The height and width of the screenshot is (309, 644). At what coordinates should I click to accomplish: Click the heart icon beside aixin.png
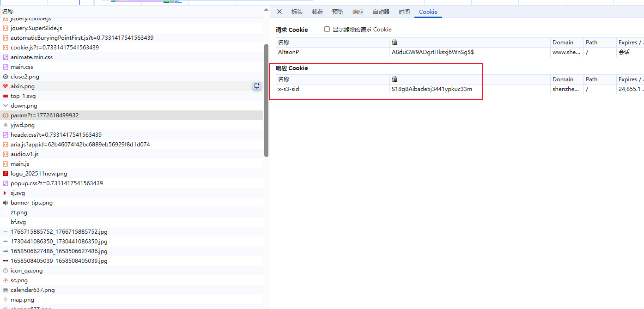click(6, 86)
